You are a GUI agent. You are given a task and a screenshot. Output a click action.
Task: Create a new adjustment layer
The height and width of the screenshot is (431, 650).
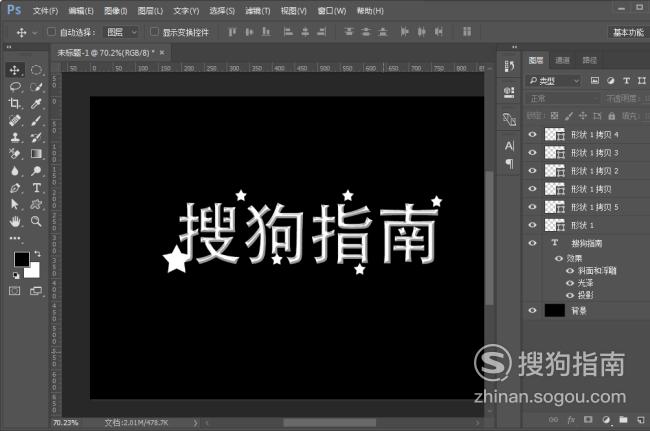pos(606,420)
